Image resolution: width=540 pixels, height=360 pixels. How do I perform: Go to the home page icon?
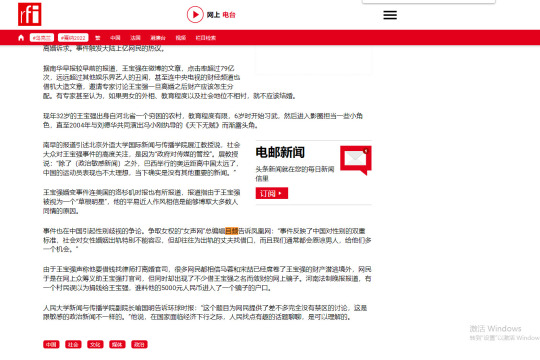(x=21, y=38)
